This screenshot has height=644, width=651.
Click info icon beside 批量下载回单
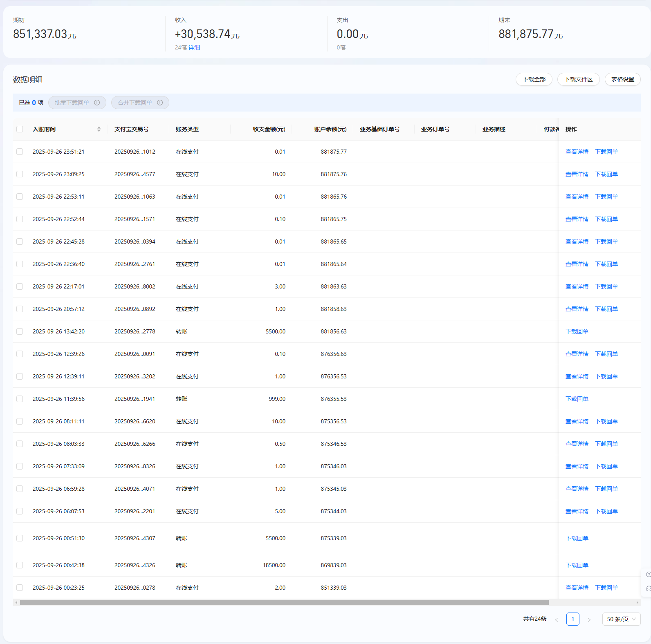(x=97, y=103)
